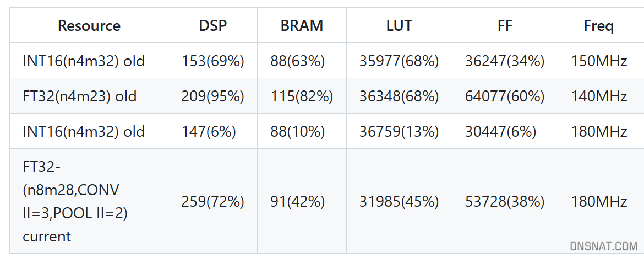Click the FT32-(n8m28,CONV II=3) current row label
Screen dimensions: 644x258
coord(75,202)
